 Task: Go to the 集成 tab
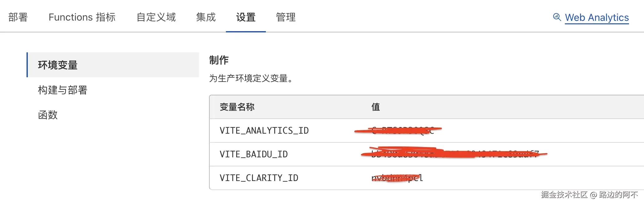[206, 17]
